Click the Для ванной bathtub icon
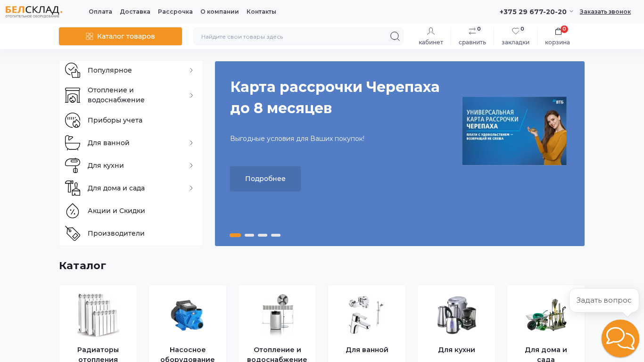 tap(73, 143)
